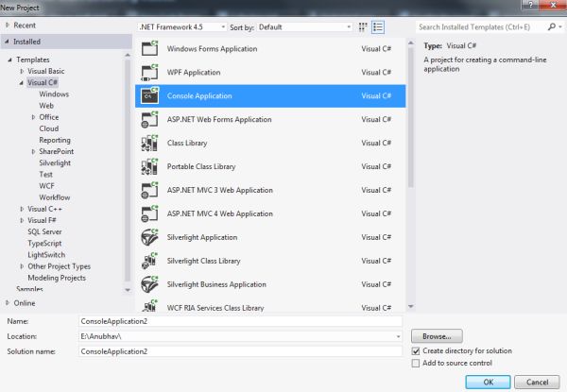This screenshot has width=567, height=392.
Task: Select the WCF template category
Action: pos(46,186)
